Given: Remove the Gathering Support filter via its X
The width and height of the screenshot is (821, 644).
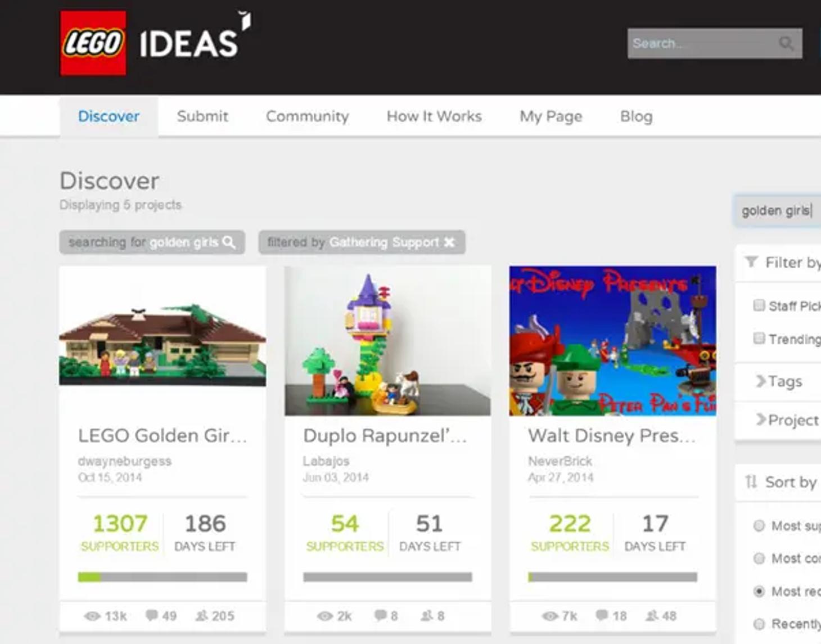Looking at the screenshot, I should 449,242.
